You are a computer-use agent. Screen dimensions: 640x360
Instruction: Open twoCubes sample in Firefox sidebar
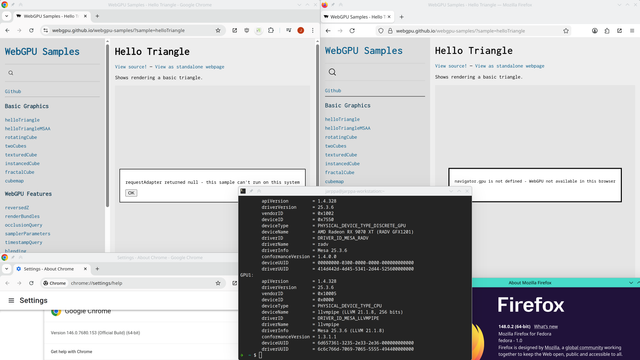click(336, 146)
